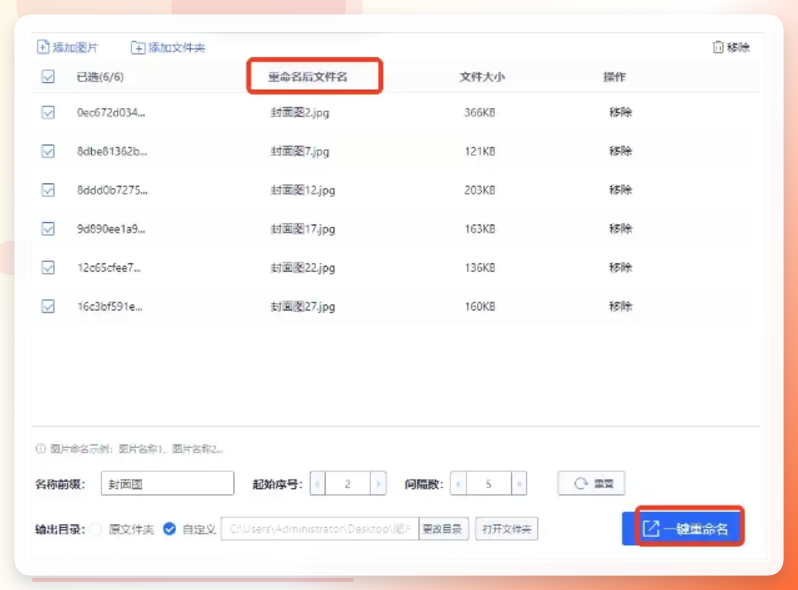Click the 文件大小 column header
Image resolution: width=798 pixels, height=590 pixels.
482,77
